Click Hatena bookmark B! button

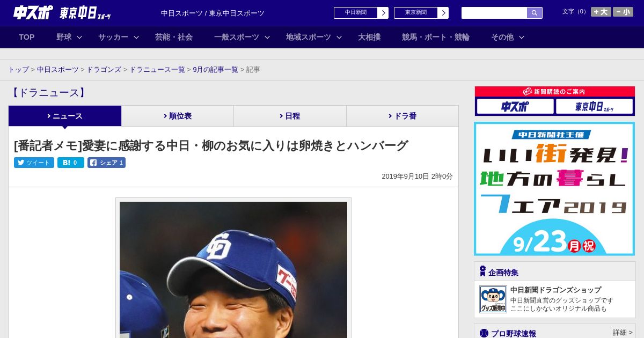(x=71, y=163)
